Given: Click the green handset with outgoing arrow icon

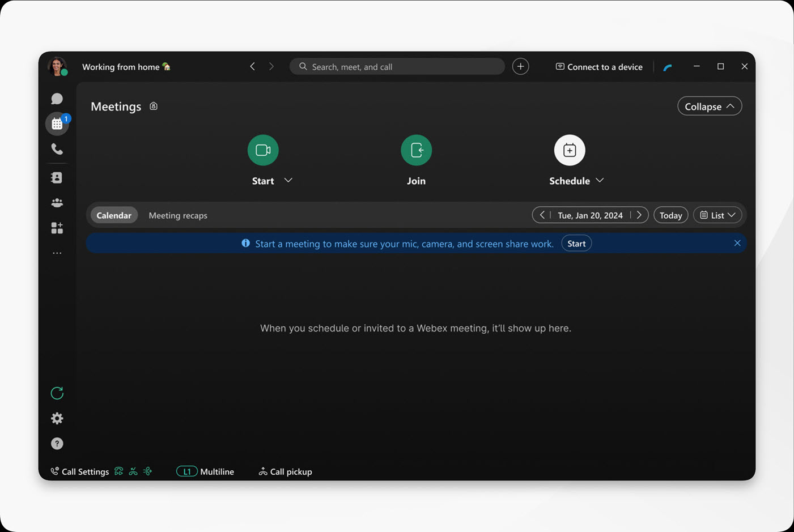Looking at the screenshot, I should point(148,471).
